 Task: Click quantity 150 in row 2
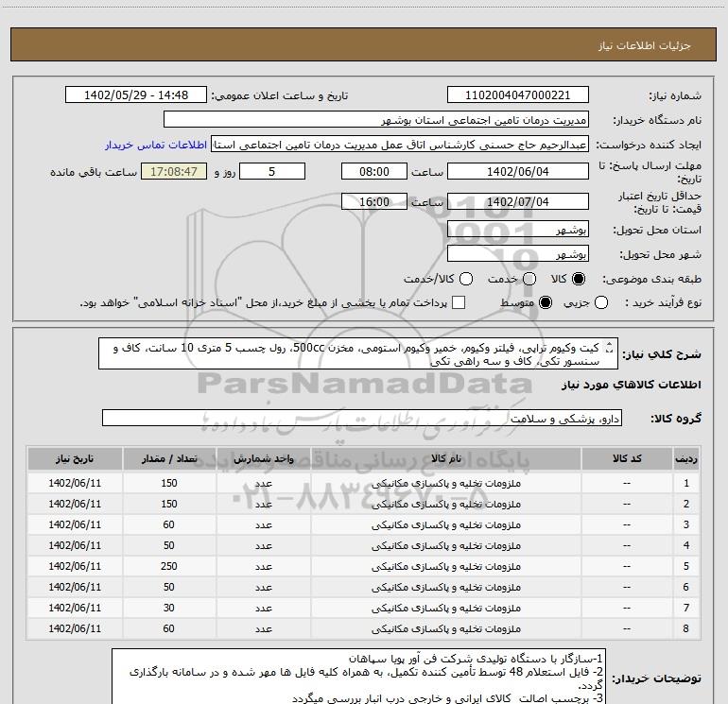[169, 504]
